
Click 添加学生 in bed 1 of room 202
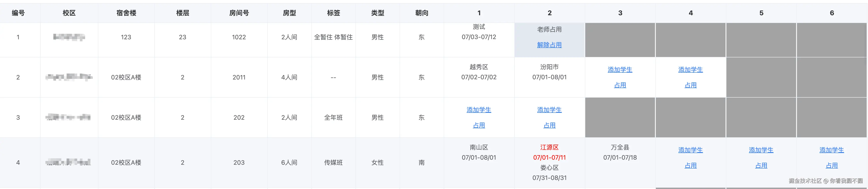[479, 110]
